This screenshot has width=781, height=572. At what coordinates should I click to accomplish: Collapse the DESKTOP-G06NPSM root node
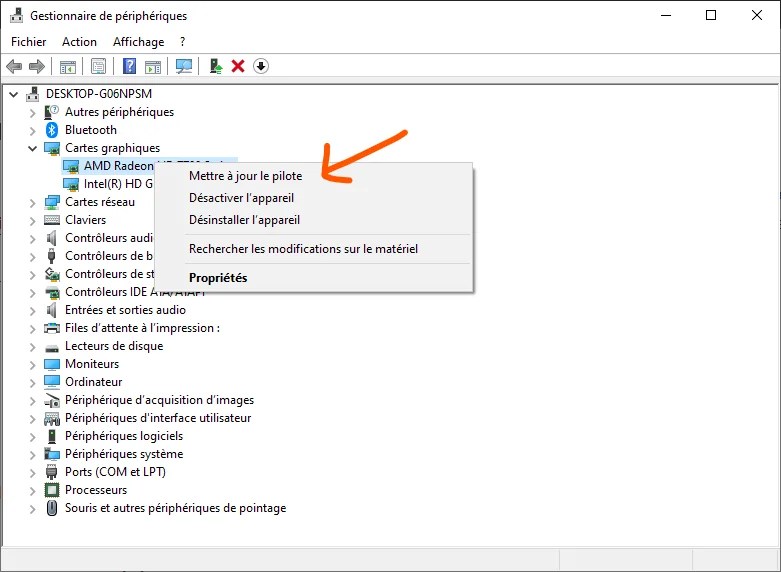coord(14,94)
